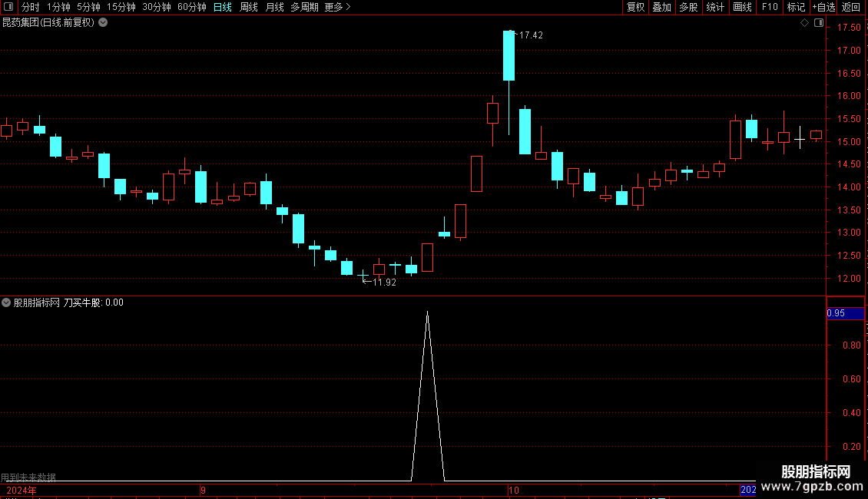The height and width of the screenshot is (499, 868).
Task: Open F10 company info
Action: tap(770, 7)
